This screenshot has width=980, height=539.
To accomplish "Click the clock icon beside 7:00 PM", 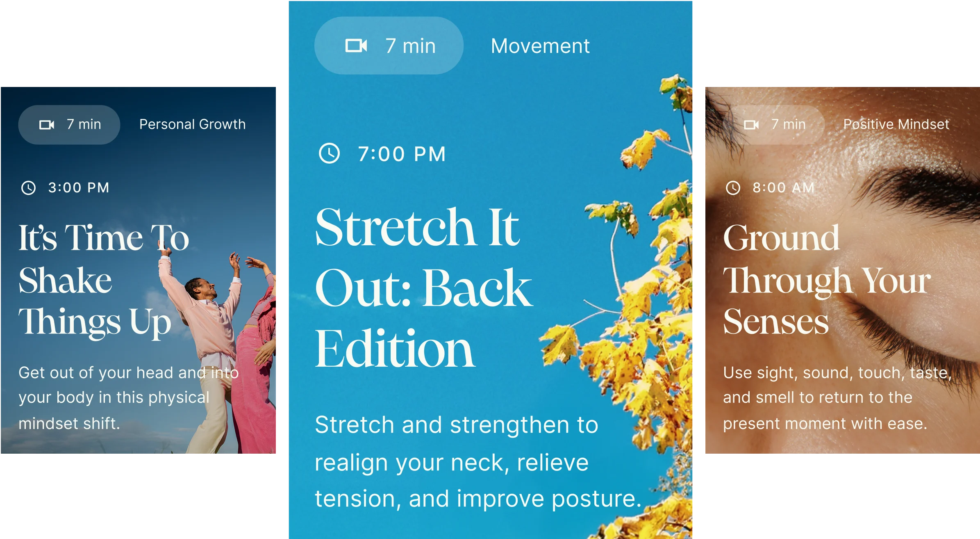I will (x=329, y=153).
